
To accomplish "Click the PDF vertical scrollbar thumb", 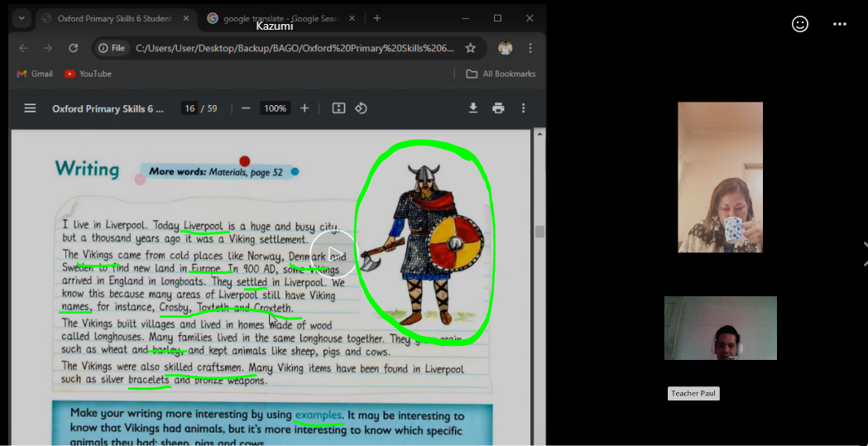I will point(540,232).
